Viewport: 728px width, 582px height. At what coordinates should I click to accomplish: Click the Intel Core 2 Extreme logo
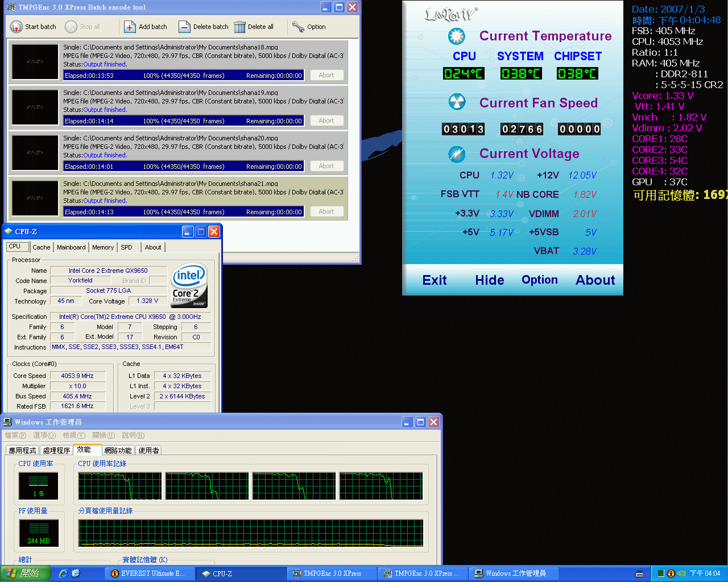pos(189,285)
